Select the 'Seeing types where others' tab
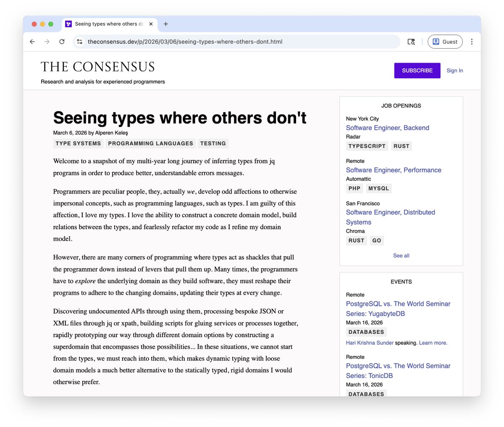504x427 pixels. click(109, 24)
